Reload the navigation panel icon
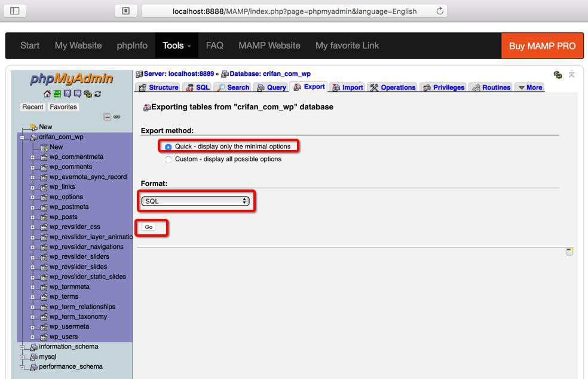 (98, 94)
